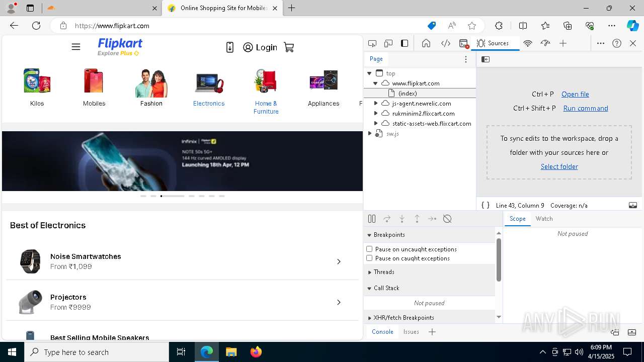The height and width of the screenshot is (362, 644).
Task: Expand the Threads section
Action: [430, 272]
